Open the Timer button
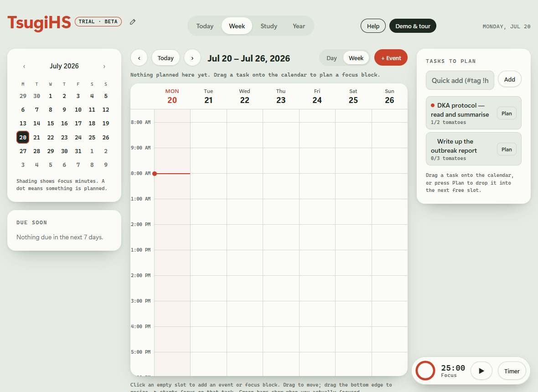Viewport: 538px width, 392px height. pos(512,371)
